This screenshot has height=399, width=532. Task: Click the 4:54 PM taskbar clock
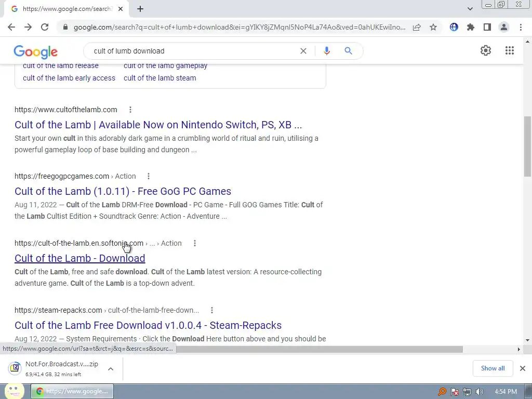point(506,392)
